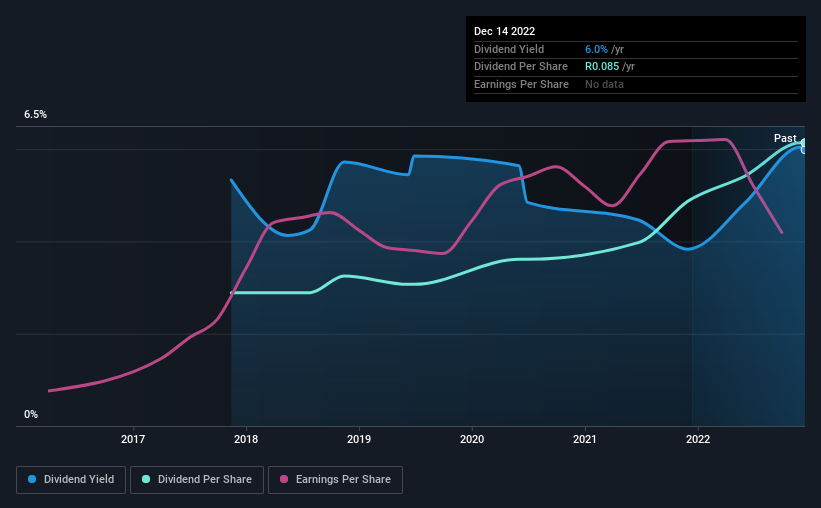Toggle the Dividend Per Share legend button
The height and width of the screenshot is (508, 821).
pos(197,480)
